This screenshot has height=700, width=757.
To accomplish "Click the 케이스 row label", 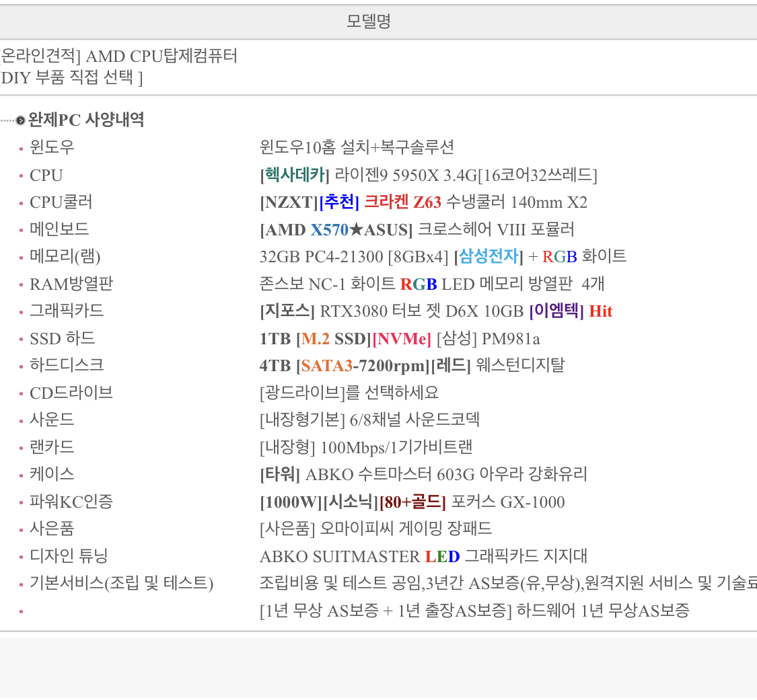I will [52, 474].
